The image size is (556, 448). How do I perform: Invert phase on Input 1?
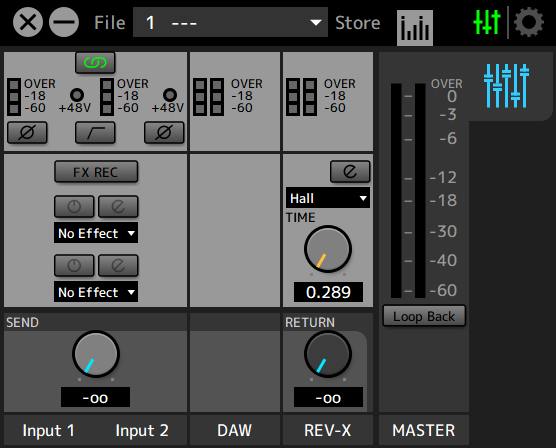coord(27,133)
